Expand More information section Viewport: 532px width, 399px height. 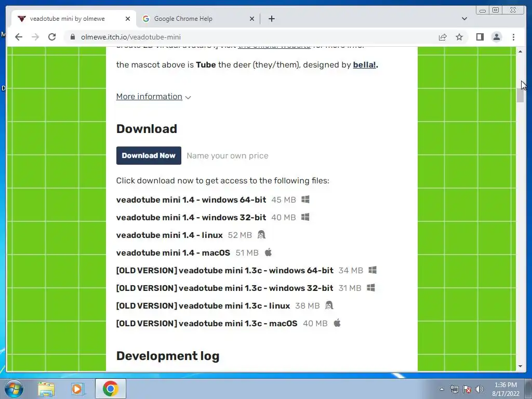(153, 97)
